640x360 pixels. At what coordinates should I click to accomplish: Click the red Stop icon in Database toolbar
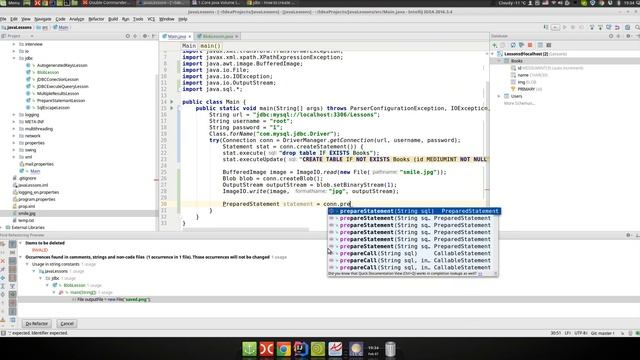tap(530, 45)
